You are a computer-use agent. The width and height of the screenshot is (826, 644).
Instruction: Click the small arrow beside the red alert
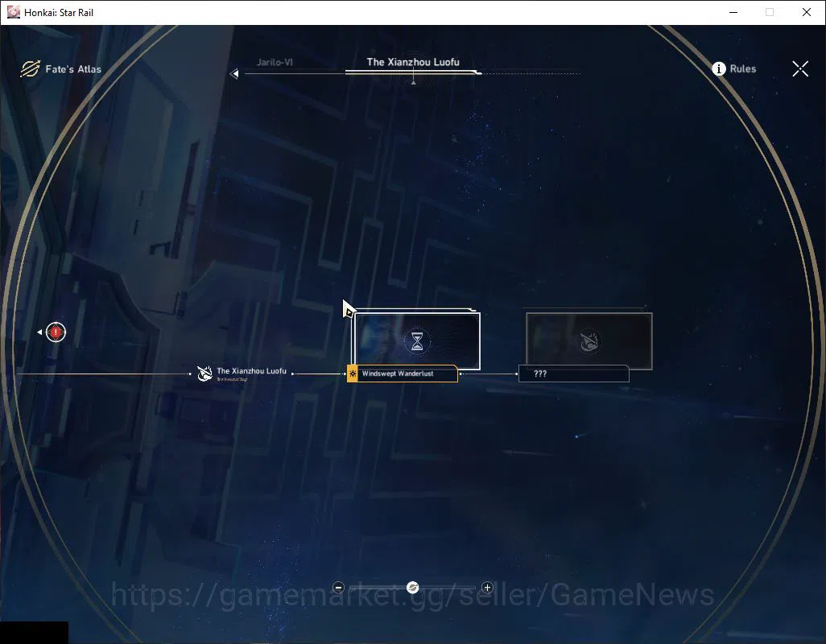tap(39, 332)
